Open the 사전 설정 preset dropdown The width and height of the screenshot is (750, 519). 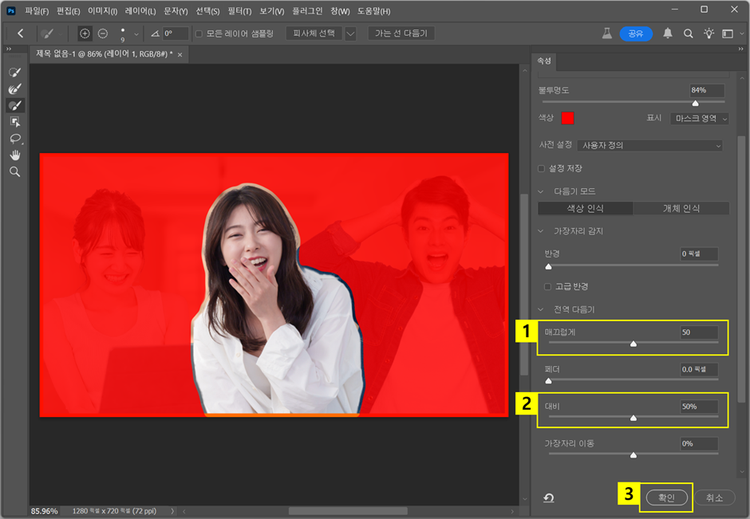[650, 145]
